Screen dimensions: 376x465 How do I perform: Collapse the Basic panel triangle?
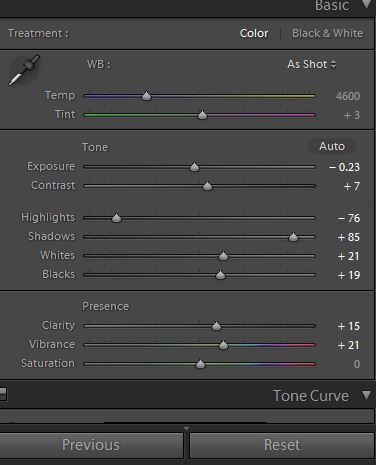click(x=367, y=5)
